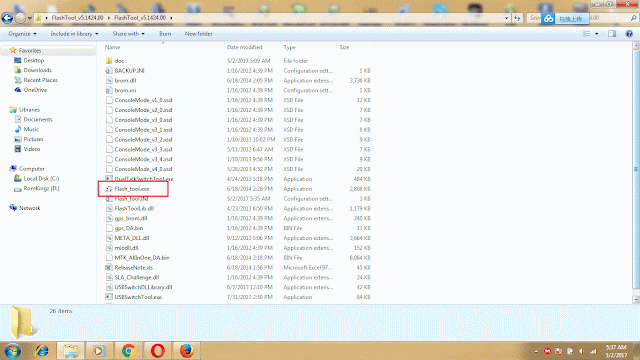Open Downloads in Favorites
The image size is (640, 360).
pyautogui.click(x=37, y=70)
